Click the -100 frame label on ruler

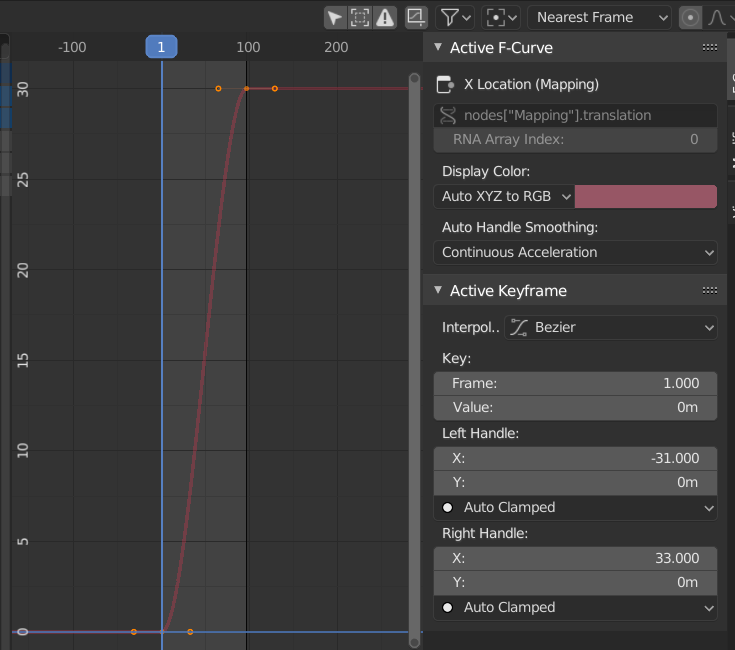pos(72,47)
